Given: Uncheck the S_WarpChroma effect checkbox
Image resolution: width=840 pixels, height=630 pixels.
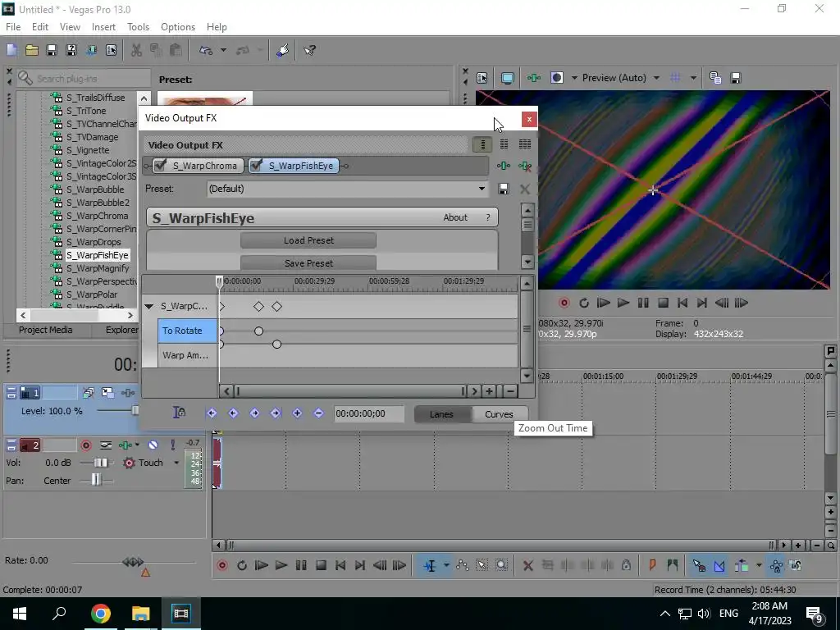Looking at the screenshot, I should 160,166.
